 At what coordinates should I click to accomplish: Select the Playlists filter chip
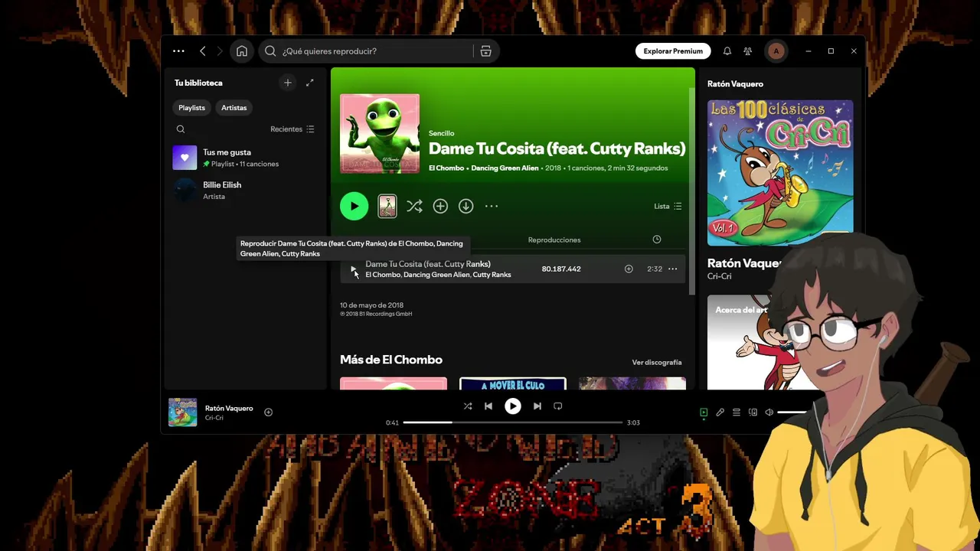pyautogui.click(x=191, y=108)
